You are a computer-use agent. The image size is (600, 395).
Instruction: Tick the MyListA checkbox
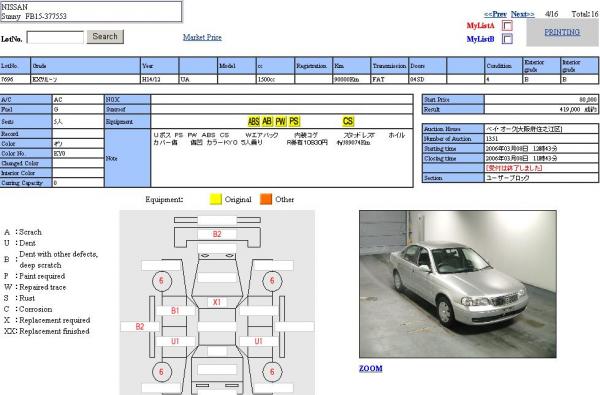coord(507,26)
